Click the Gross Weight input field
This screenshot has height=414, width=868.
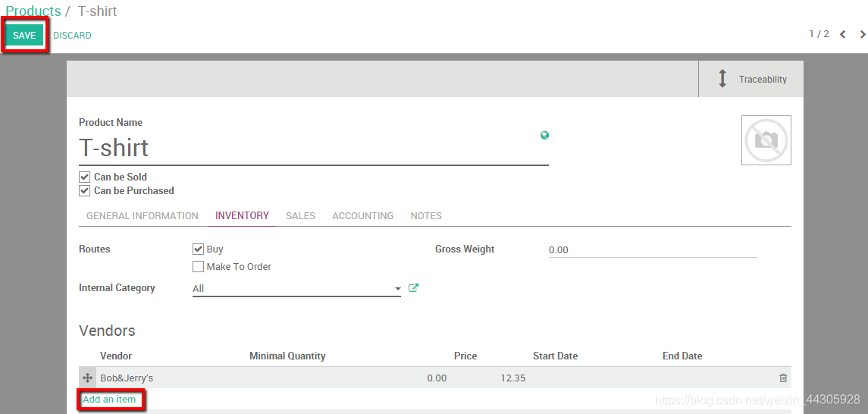(x=653, y=250)
